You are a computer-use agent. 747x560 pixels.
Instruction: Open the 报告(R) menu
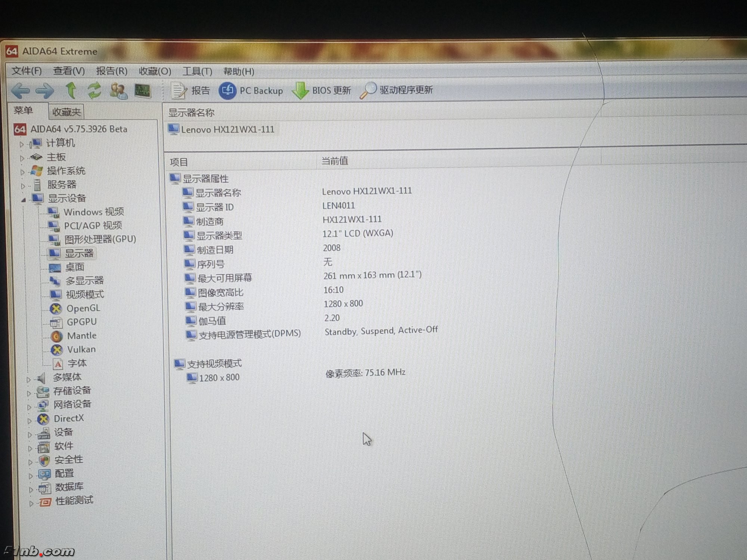[x=112, y=71]
